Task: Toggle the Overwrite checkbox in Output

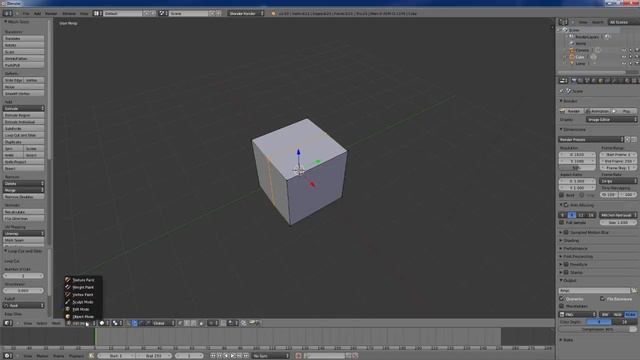Action: [562, 299]
